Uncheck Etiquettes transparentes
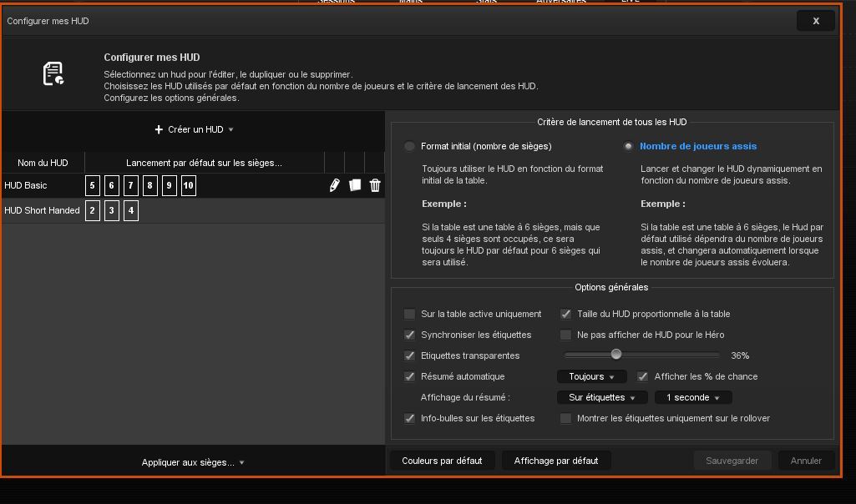The height and width of the screenshot is (504, 856). click(409, 355)
